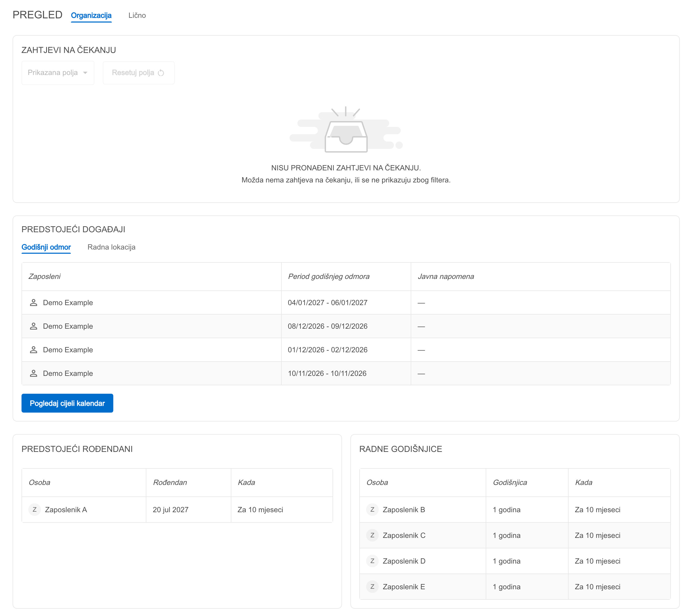Click the avatar icon of Zaposlenik B
The height and width of the screenshot is (616, 695).
[372, 510]
